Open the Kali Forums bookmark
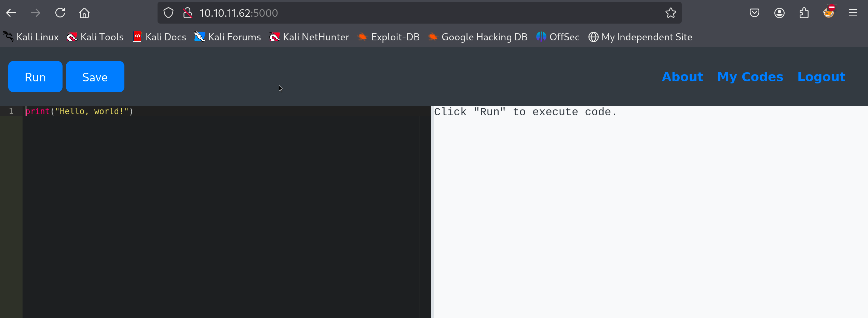Viewport: 868px width, 318px height. [x=228, y=37]
